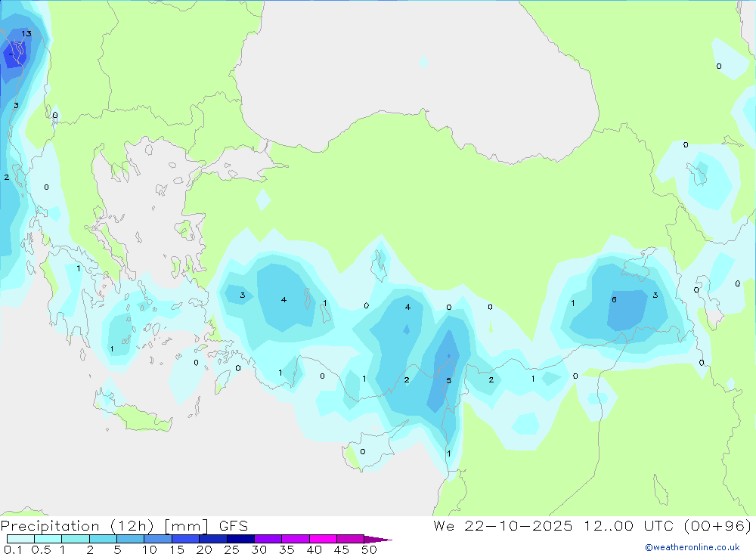756x554 pixels.
Task: Click the 'GFS' model label
Action: pos(234,526)
